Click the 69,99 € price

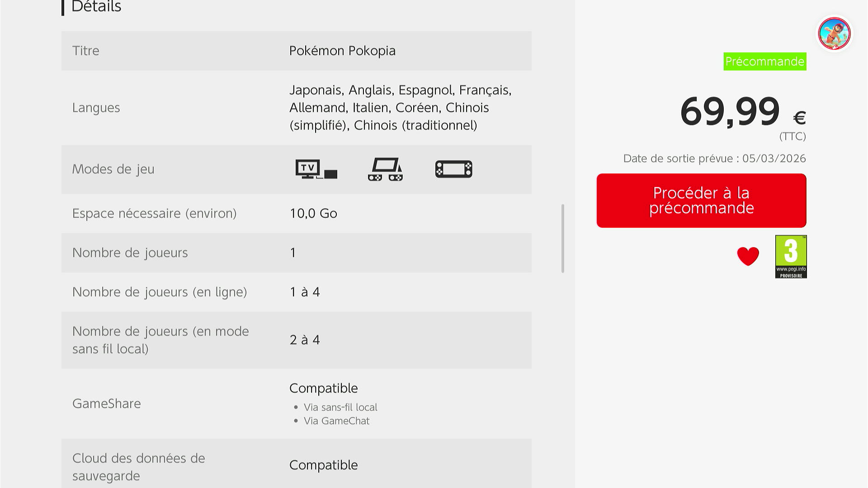click(742, 112)
